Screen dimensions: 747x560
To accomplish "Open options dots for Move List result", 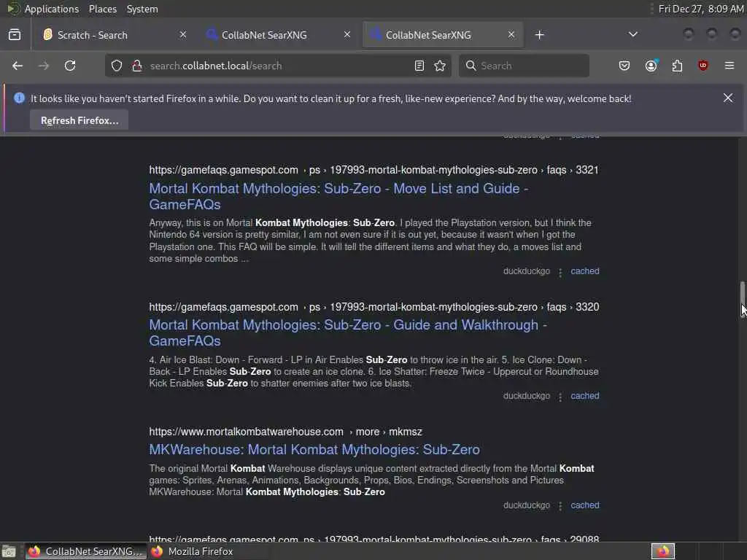I will [x=560, y=272].
